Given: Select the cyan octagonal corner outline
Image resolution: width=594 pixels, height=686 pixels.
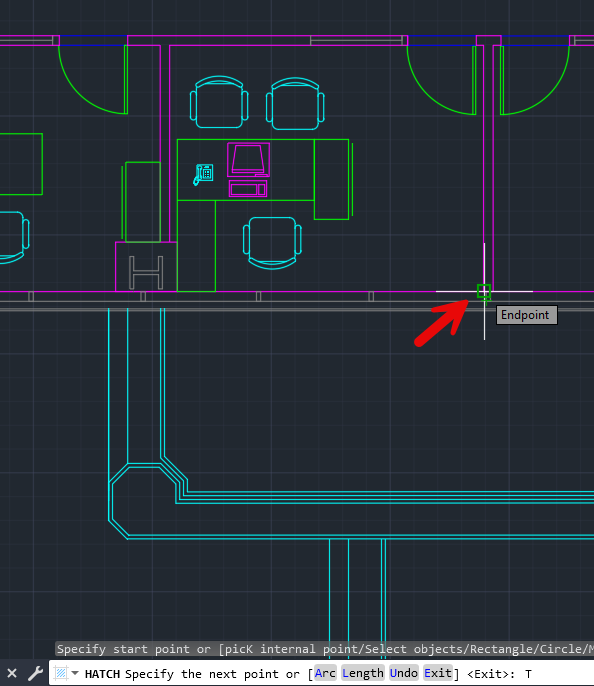Looking at the screenshot, I should click(x=144, y=501).
